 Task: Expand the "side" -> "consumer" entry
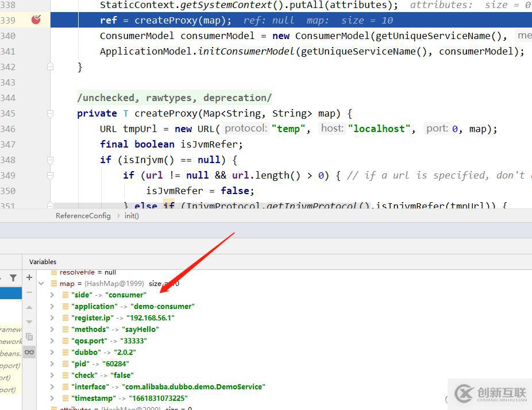pos(52,295)
